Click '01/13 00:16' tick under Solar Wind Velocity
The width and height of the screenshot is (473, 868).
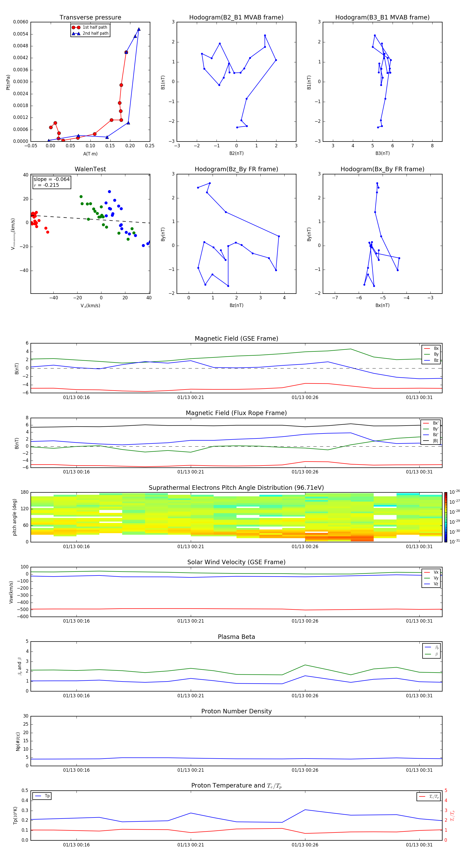[76, 621]
